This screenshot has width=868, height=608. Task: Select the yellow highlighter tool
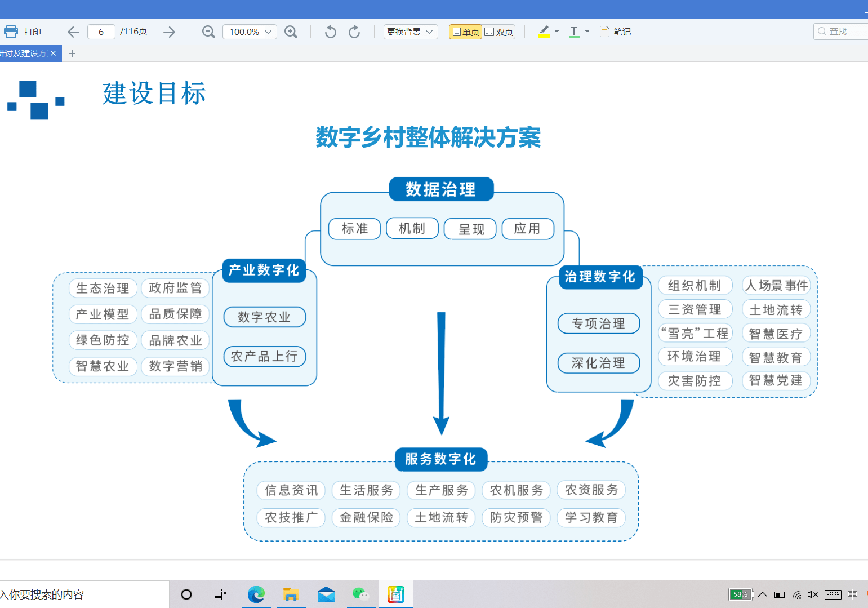pyautogui.click(x=544, y=32)
